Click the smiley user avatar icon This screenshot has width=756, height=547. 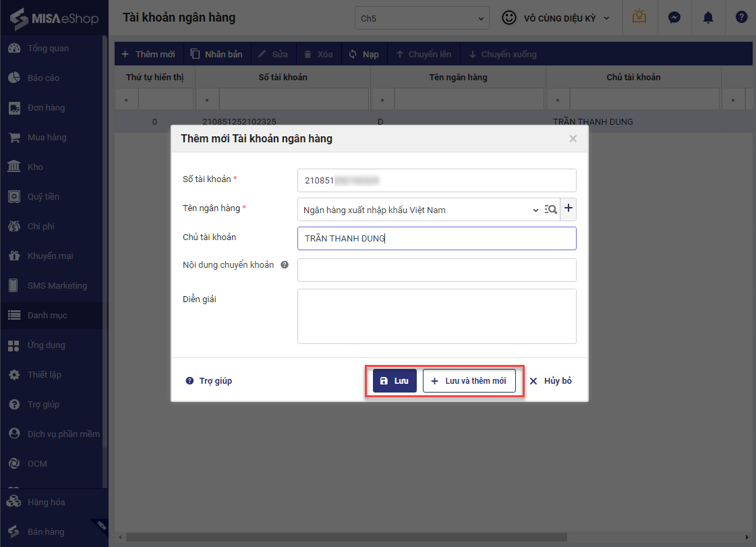pos(508,18)
